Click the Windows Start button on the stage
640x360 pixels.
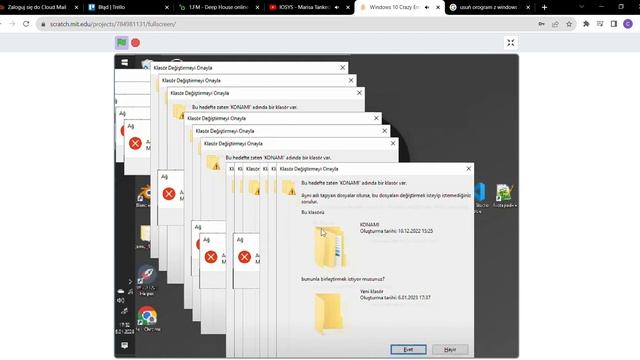point(124,62)
